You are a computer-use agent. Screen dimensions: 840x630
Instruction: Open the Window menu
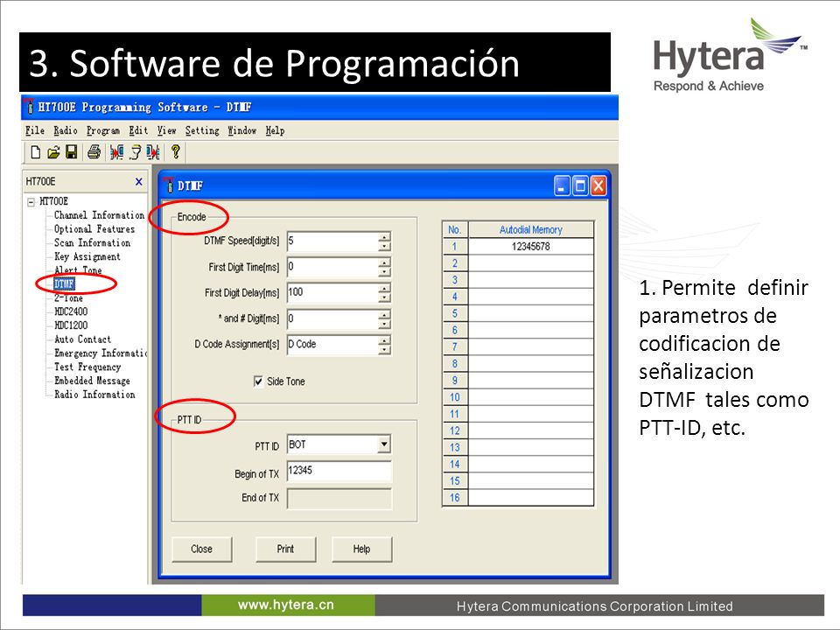tap(241, 130)
